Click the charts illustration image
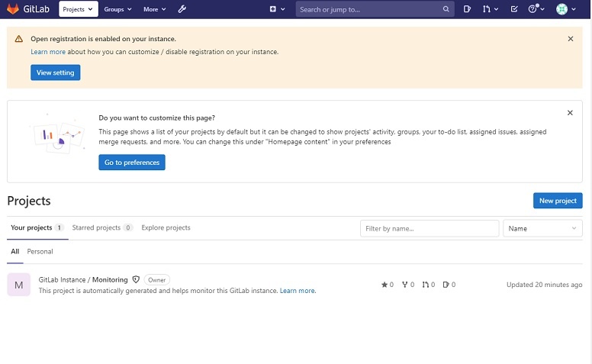Screen dimensions: 592x364 (x=58, y=133)
